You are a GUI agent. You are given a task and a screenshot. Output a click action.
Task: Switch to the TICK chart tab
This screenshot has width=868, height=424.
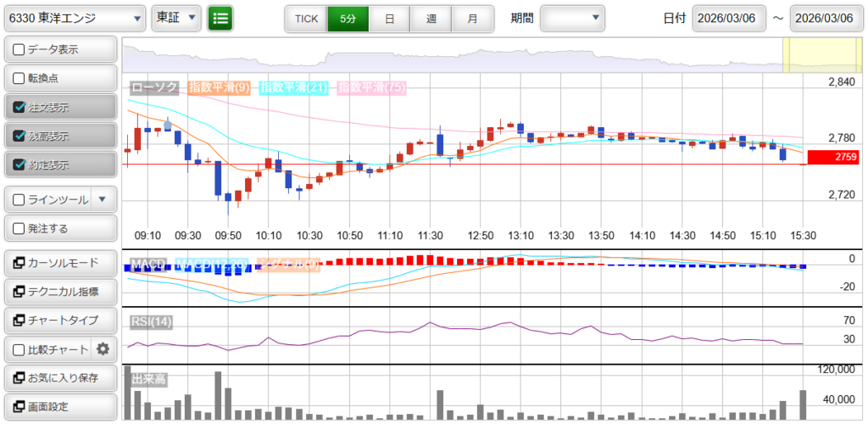tap(305, 18)
